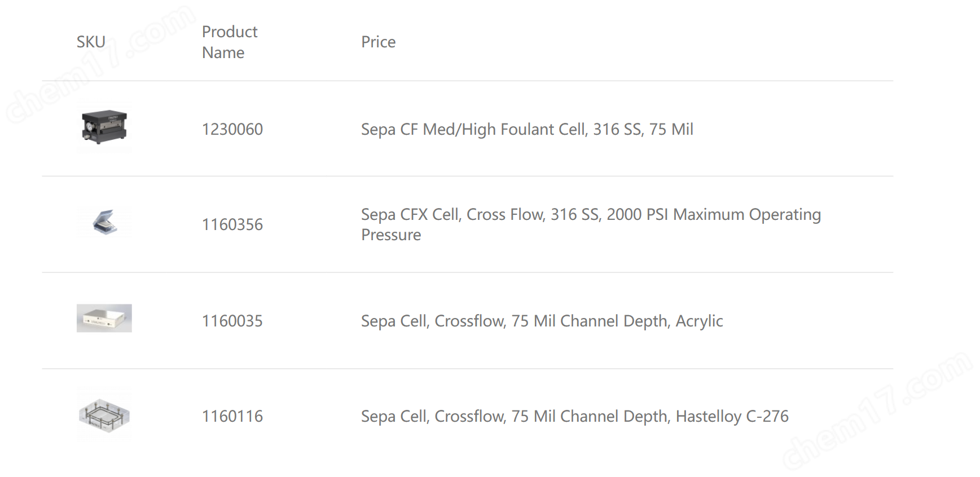Open the Sepa CFX cell product image
This screenshot has height=477, width=980.
click(104, 222)
